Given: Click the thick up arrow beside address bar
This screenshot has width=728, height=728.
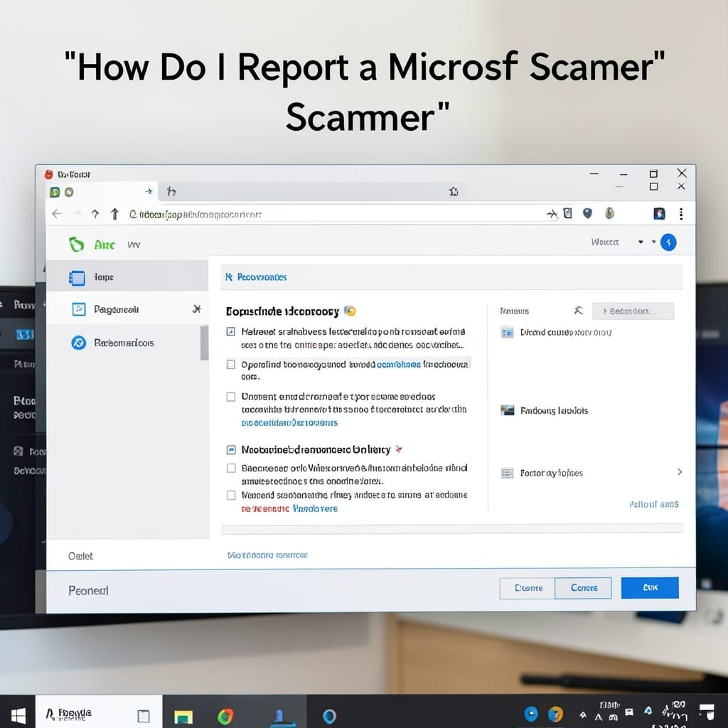Looking at the screenshot, I should point(114,213).
